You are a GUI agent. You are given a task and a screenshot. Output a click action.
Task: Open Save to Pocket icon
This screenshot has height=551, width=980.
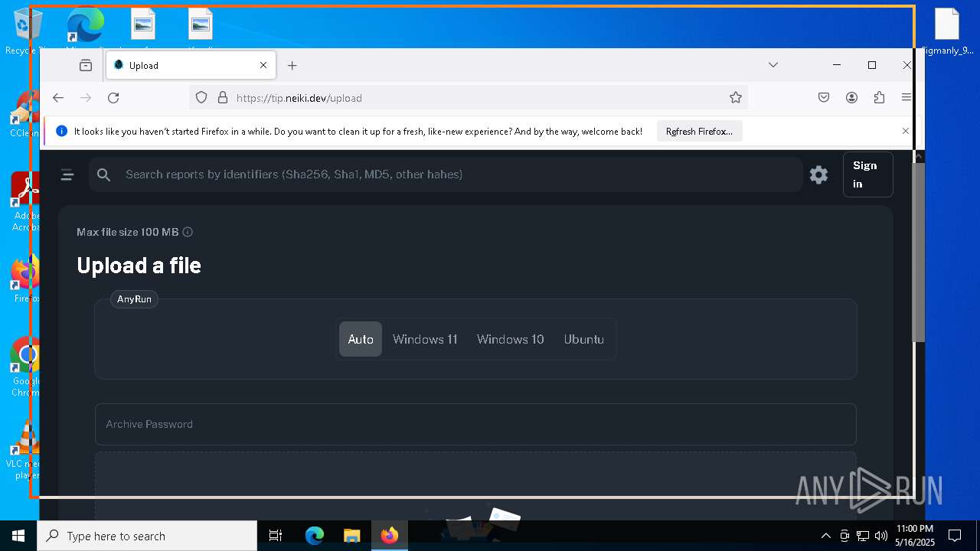pyautogui.click(x=824, y=98)
